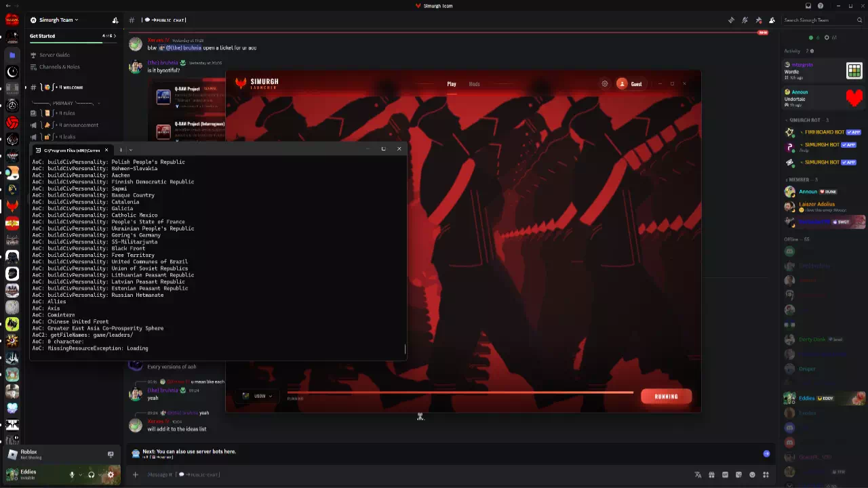Open the Simurgh Team server dropdown
The image size is (868, 488).
click(58, 20)
